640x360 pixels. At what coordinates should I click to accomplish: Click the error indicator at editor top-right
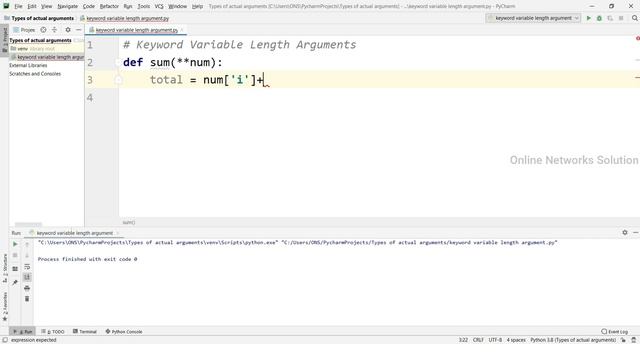638,38
